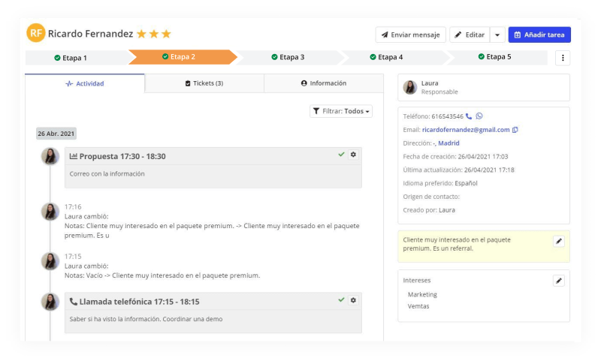This screenshot has width=601, height=364.
Task: Click the second rating star
Action: point(154,34)
